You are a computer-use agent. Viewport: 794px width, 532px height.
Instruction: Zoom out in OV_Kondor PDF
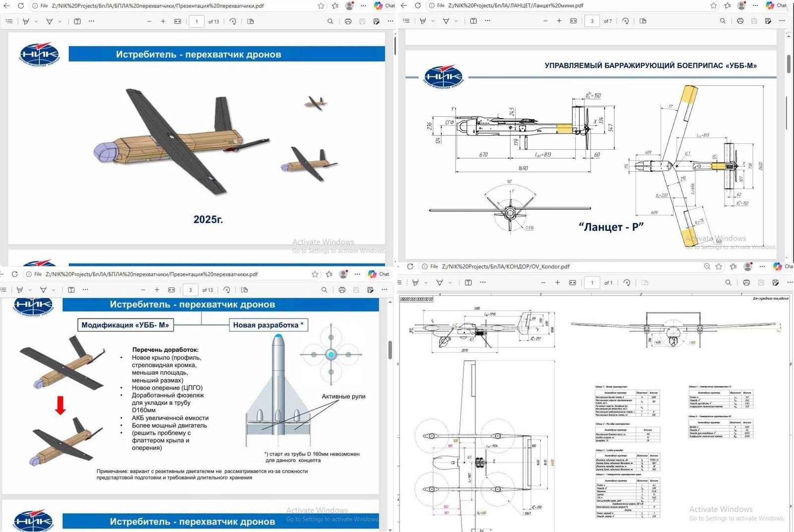pyautogui.click(x=543, y=282)
